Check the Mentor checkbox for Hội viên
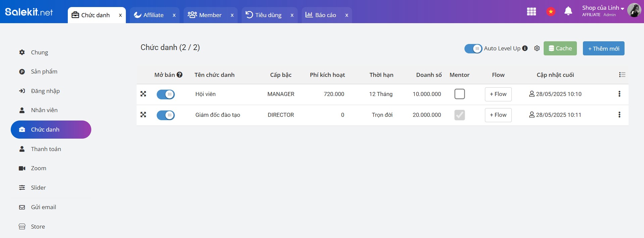 click(459, 94)
